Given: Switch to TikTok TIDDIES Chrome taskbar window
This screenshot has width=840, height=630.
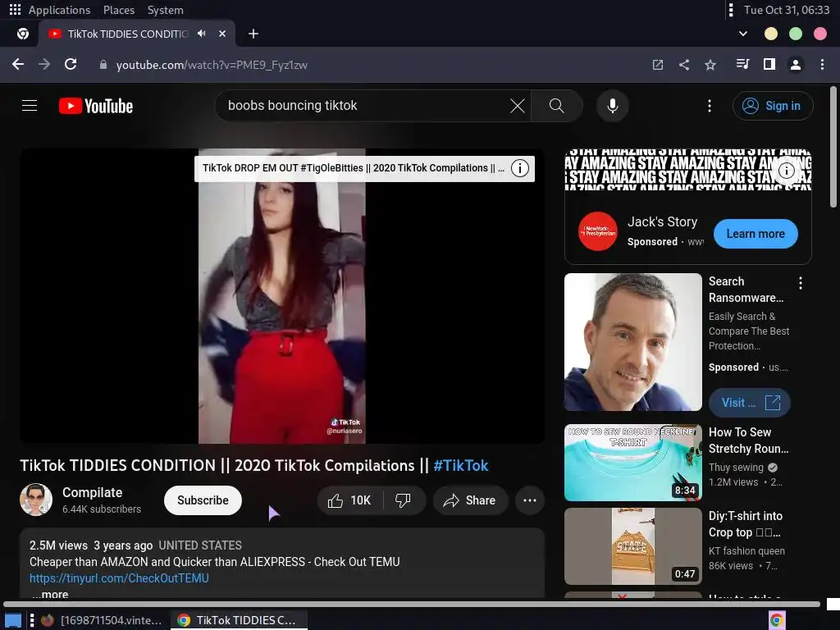Looking at the screenshot, I should click(x=239, y=620).
